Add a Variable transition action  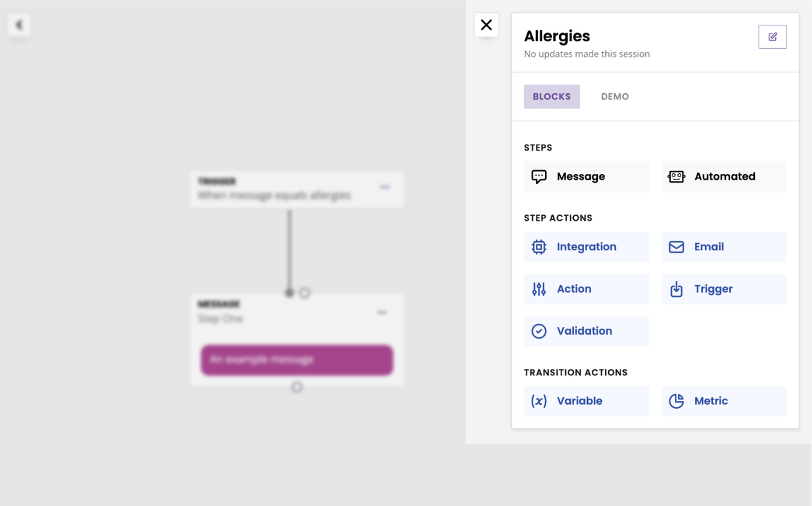(x=586, y=401)
